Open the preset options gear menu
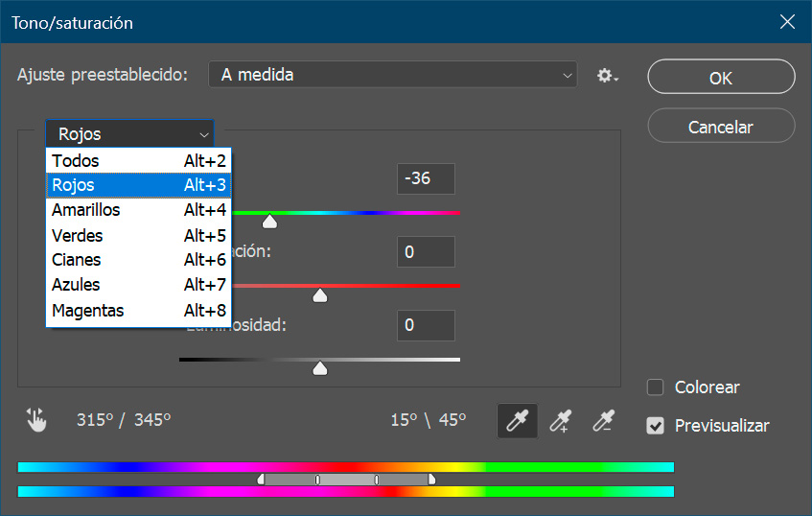This screenshot has width=812, height=516. (x=607, y=75)
